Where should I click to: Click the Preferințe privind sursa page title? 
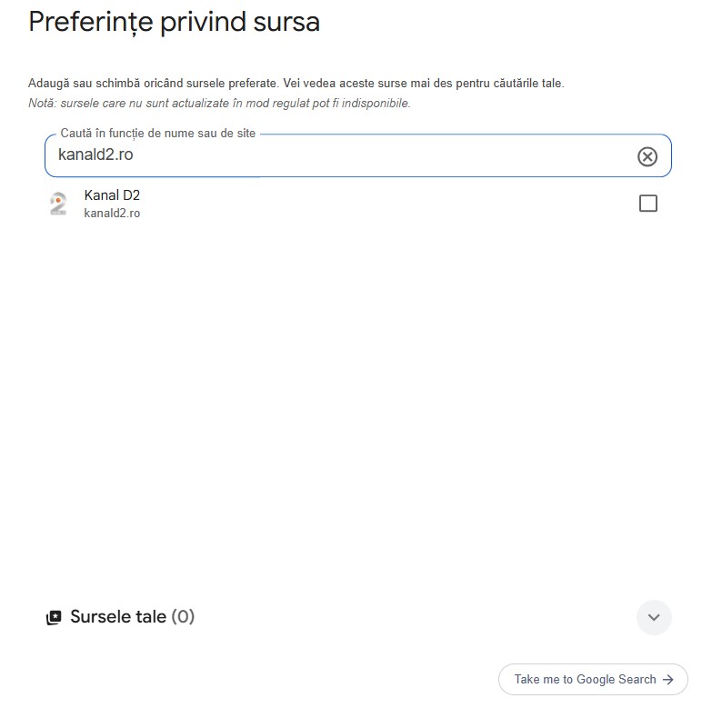175,22
